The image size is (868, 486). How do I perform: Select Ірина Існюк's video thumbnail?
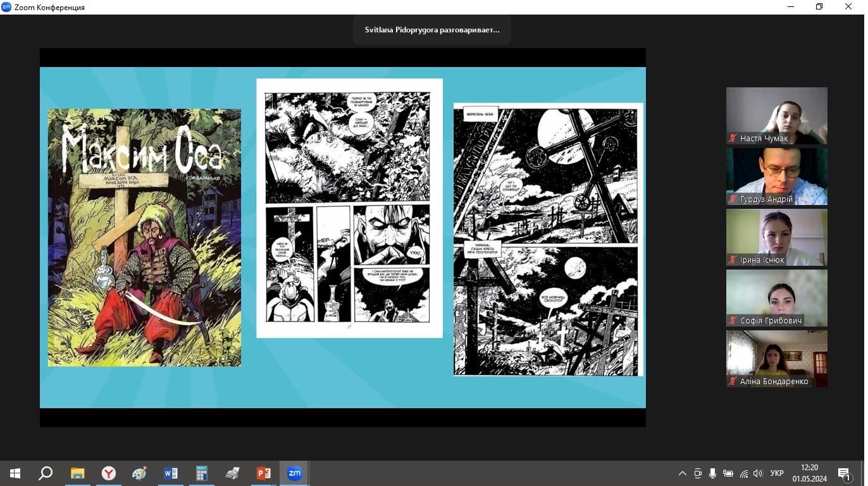[x=777, y=237]
